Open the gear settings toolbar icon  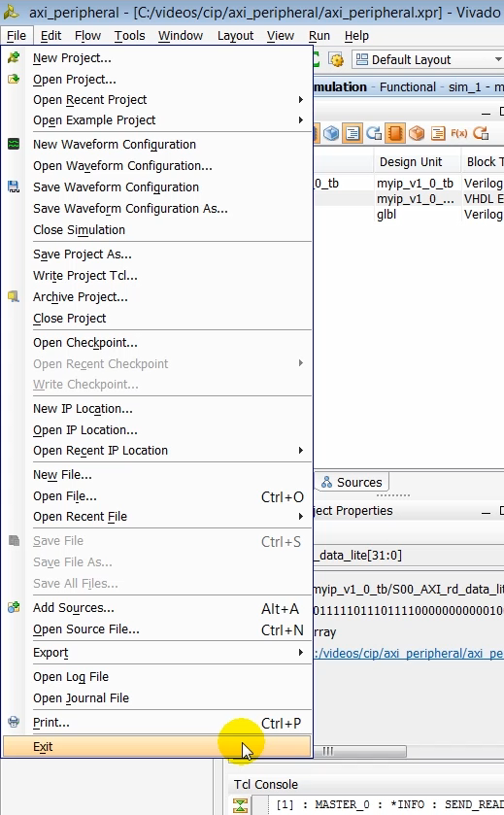coord(337,60)
